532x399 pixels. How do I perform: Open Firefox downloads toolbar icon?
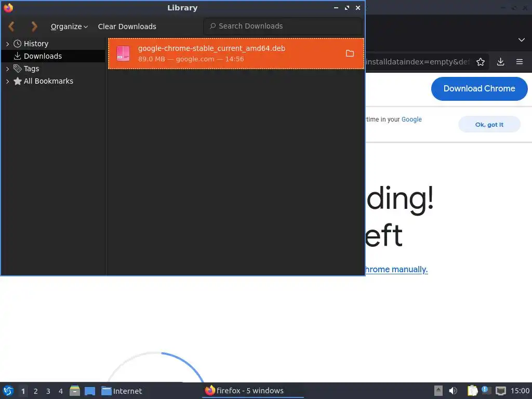coord(500,62)
